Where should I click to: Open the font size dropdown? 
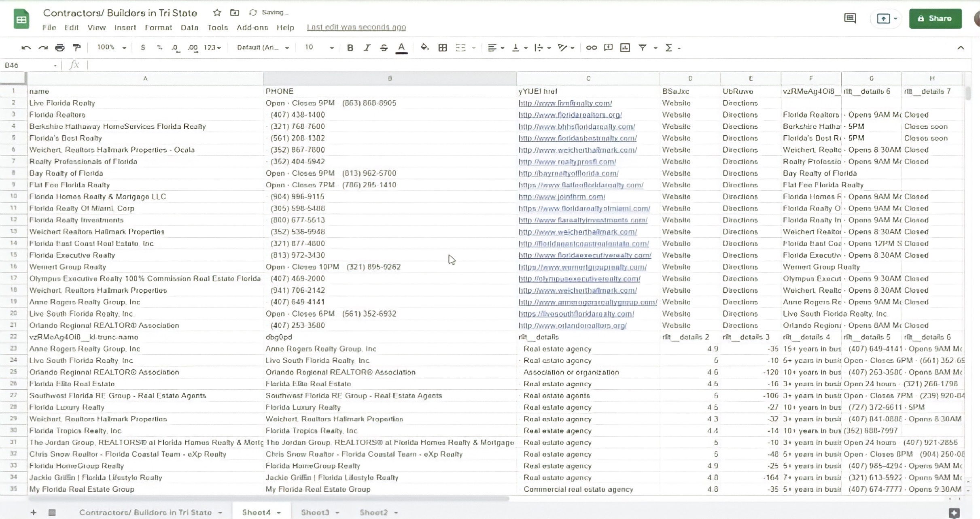319,48
